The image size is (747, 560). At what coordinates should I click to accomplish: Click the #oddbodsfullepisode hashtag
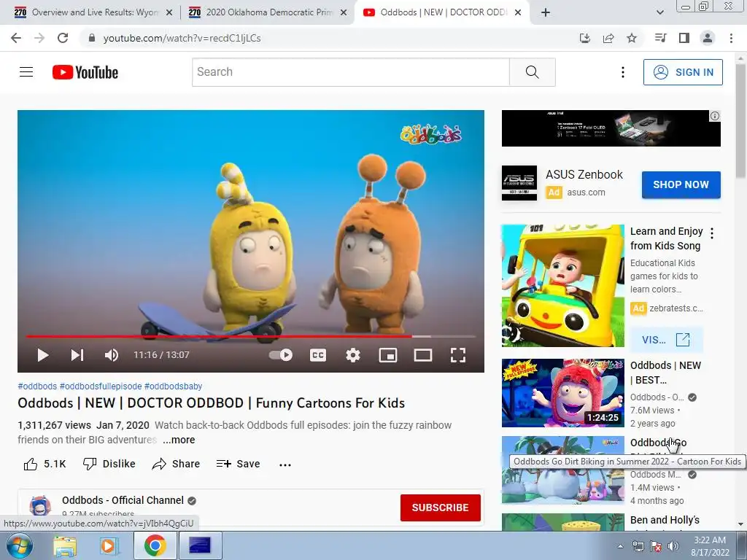(101, 386)
